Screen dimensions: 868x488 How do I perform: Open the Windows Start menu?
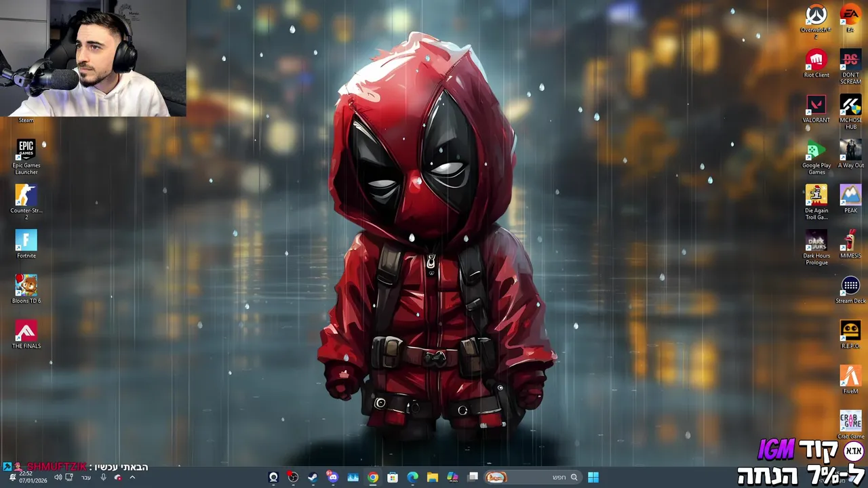[593, 477]
